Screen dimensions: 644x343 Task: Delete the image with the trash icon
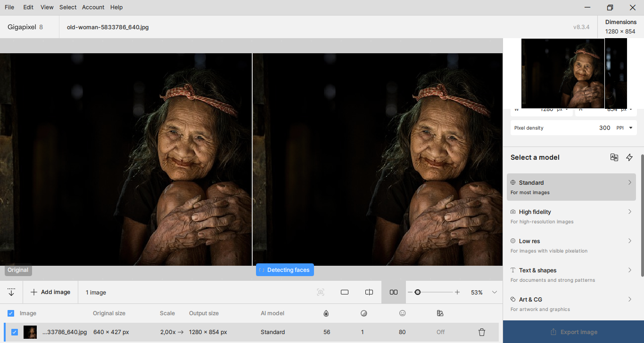[x=482, y=332]
